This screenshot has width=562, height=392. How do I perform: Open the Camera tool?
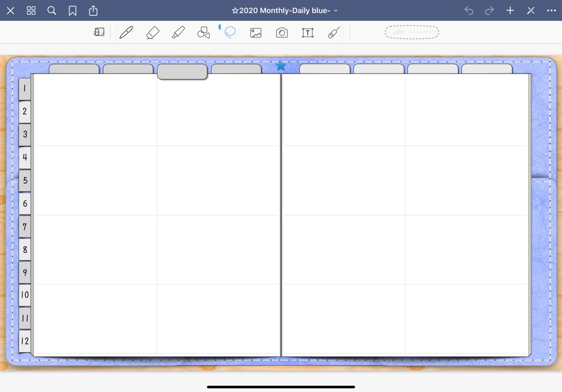[x=282, y=33]
